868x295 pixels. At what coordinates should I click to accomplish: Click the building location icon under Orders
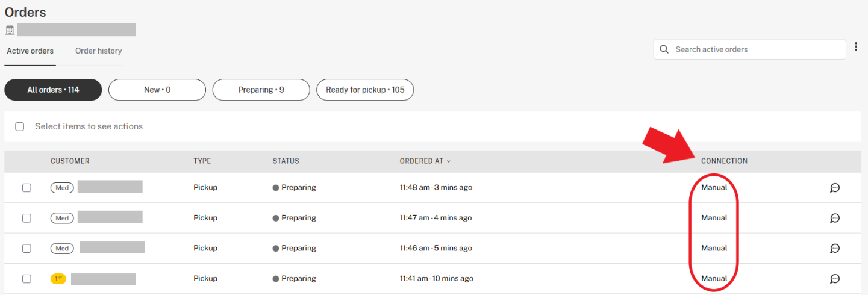pyautogui.click(x=10, y=30)
